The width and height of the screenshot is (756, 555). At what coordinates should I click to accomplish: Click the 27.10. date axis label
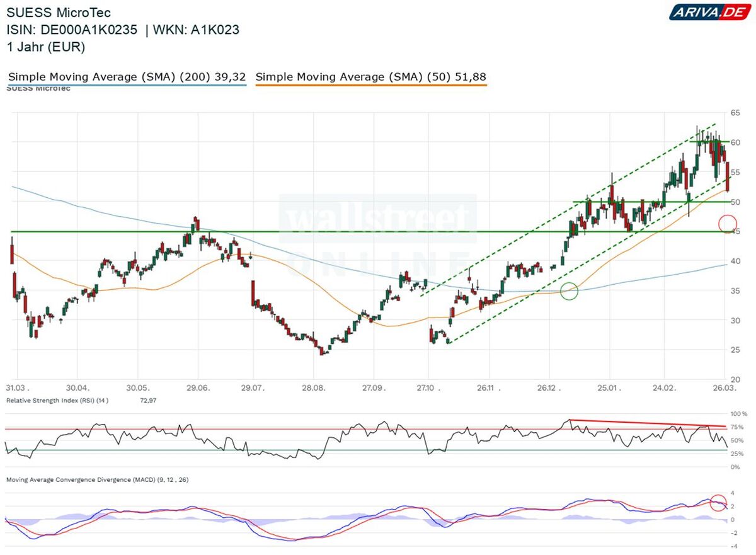[429, 387]
